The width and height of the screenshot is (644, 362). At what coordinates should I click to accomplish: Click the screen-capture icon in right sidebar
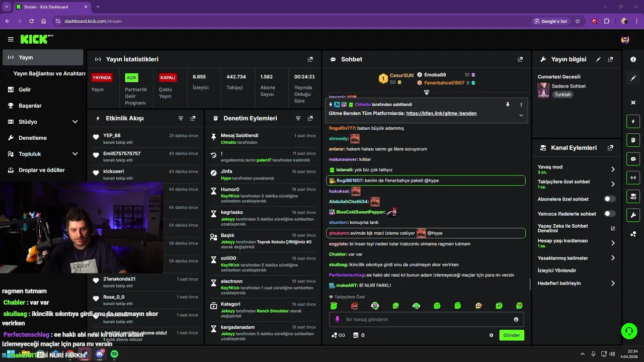click(x=633, y=103)
